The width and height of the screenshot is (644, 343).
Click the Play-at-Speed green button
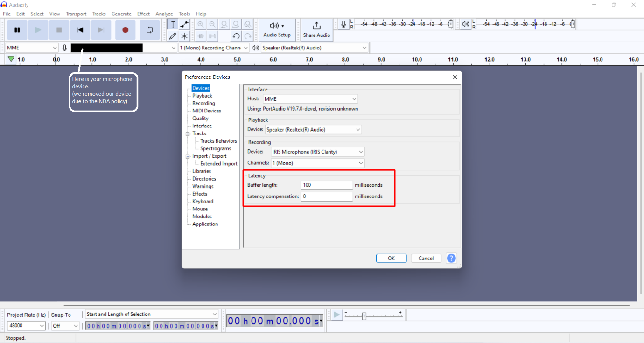pos(336,315)
